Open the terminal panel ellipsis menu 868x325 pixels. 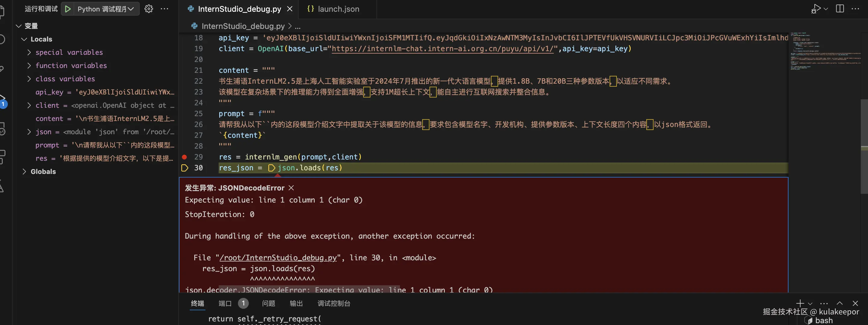pos(823,303)
